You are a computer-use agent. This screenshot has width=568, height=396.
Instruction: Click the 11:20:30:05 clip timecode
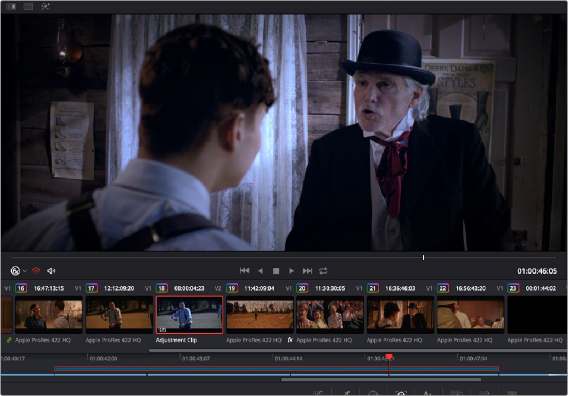coord(330,288)
